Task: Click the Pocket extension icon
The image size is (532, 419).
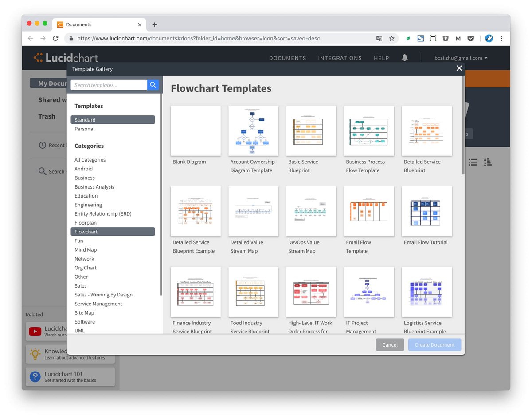Action: [x=470, y=39]
